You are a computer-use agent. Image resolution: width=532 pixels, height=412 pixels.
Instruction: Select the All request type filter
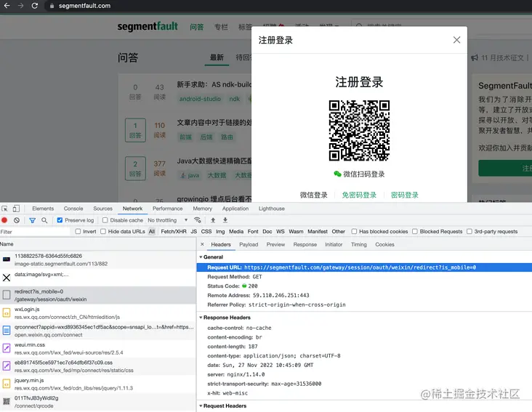152,231
